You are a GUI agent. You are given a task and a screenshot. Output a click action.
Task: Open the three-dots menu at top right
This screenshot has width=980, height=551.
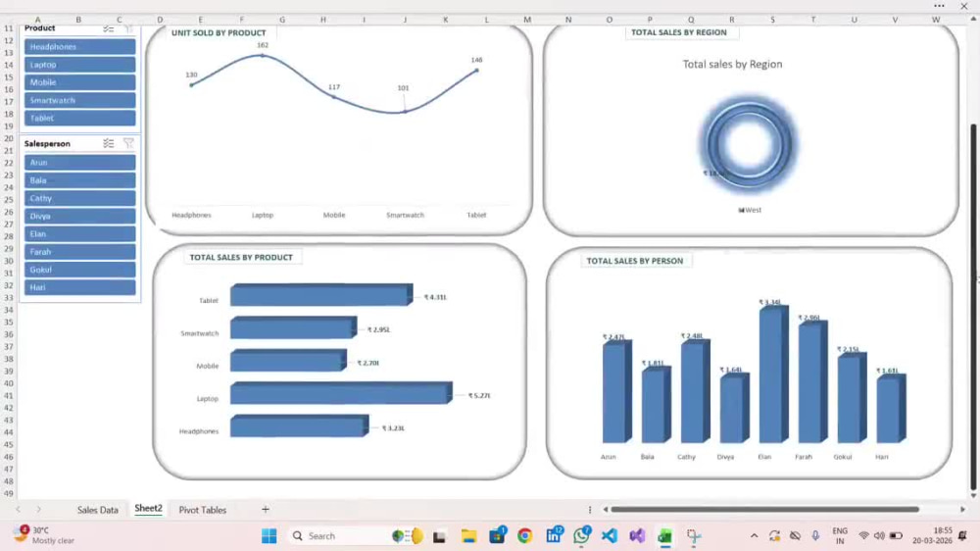[940, 6]
